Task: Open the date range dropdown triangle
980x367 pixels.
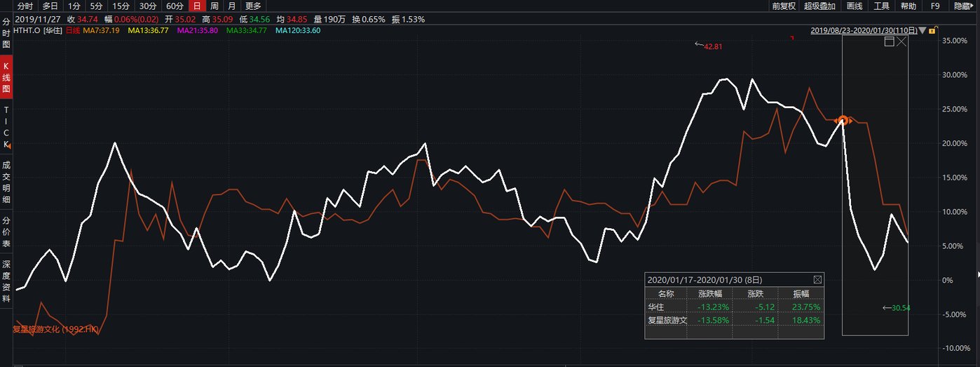Action: (922, 30)
